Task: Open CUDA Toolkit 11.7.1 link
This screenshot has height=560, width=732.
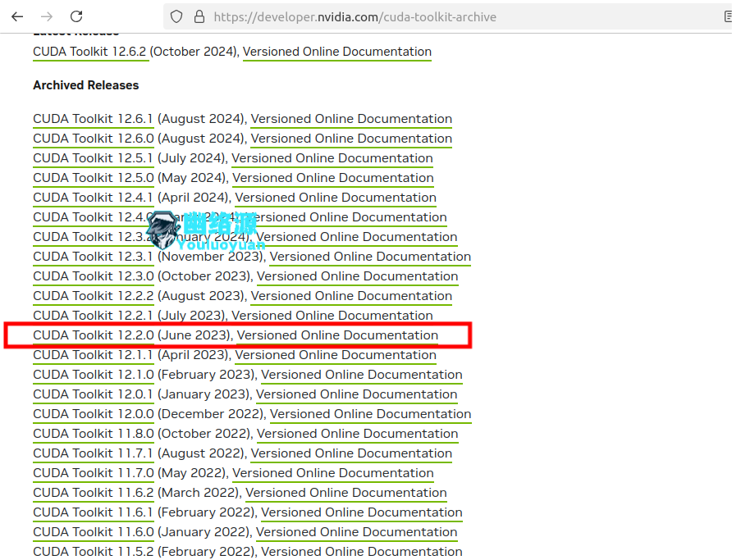Action: 93,453
